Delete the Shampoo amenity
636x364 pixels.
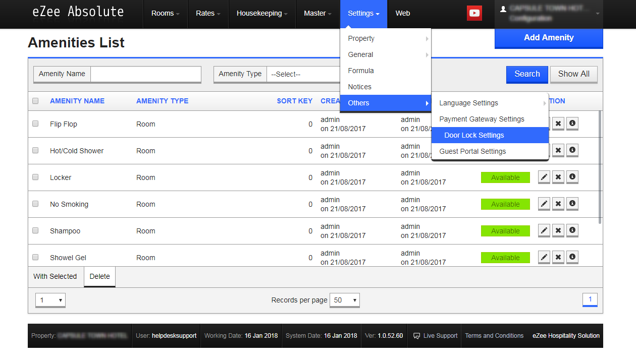click(558, 231)
